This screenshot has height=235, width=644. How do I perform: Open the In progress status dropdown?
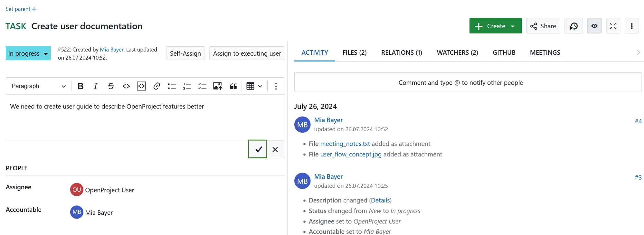[x=28, y=53]
